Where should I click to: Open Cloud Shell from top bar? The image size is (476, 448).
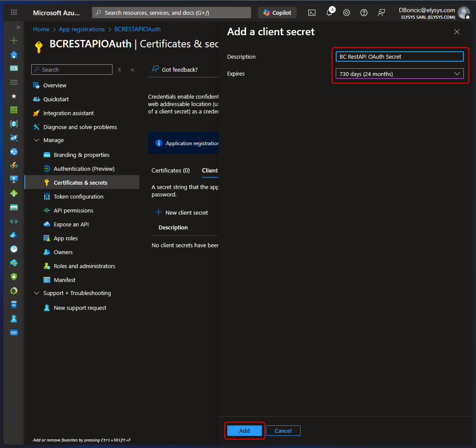(312, 13)
